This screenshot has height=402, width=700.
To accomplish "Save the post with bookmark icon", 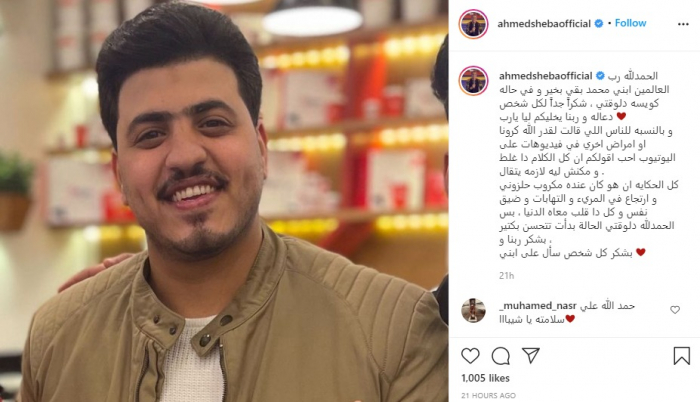I will (681, 356).
